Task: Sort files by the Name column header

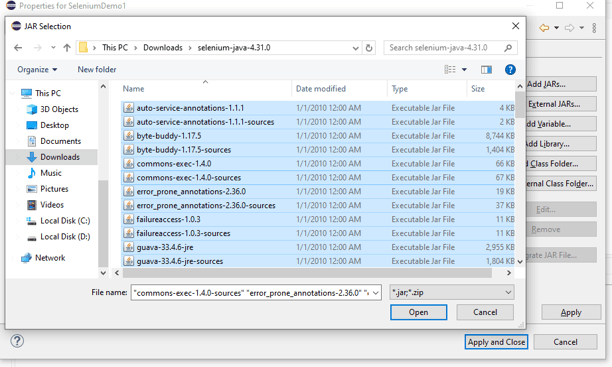Action: (133, 89)
